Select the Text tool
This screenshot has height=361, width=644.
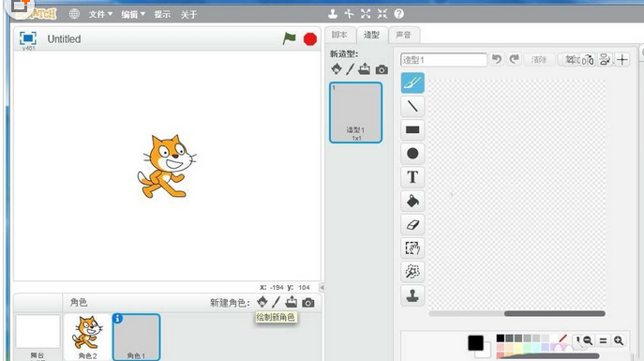coord(412,177)
